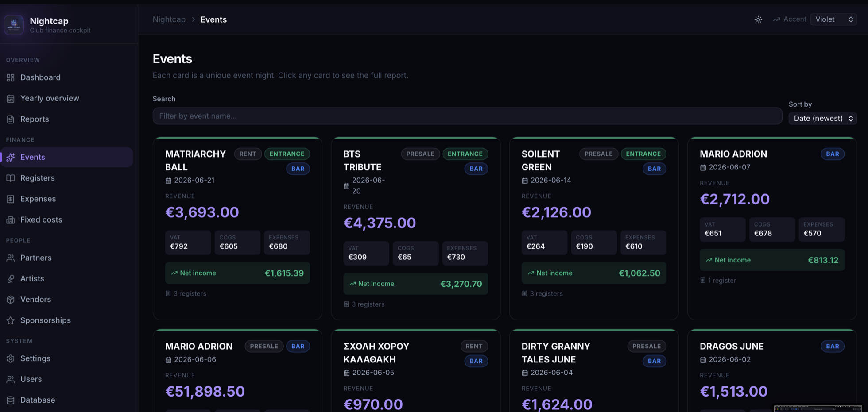Open the Reports section
Image resolution: width=868 pixels, height=412 pixels.
coord(66,119)
